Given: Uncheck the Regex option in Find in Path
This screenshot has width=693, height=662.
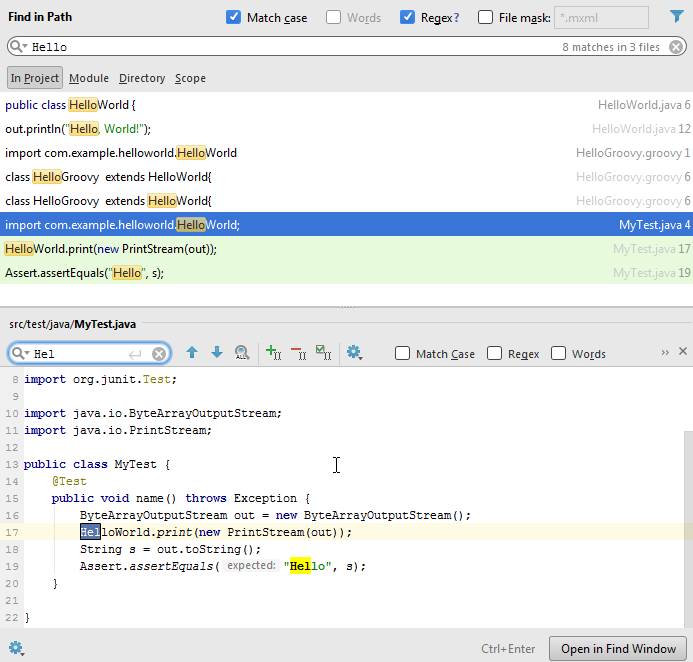Looking at the screenshot, I should [x=408, y=17].
